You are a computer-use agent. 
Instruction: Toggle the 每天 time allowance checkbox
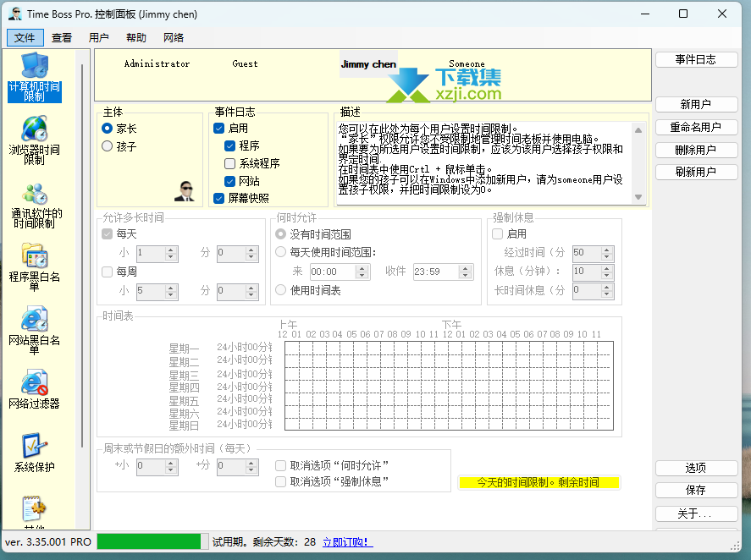tap(108, 234)
